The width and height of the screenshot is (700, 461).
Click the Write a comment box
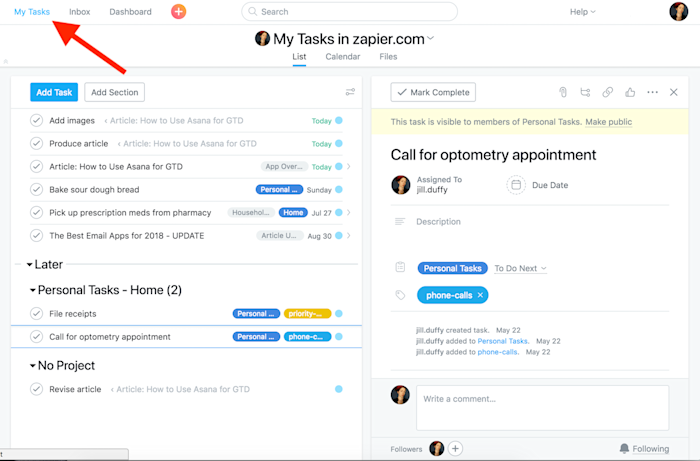tap(542, 407)
